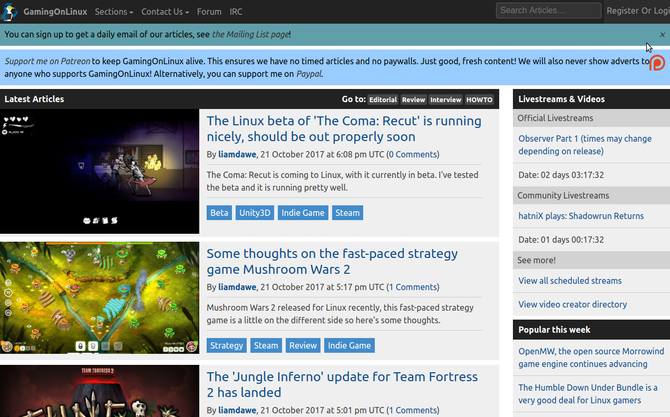Open the Forum menu item
This screenshot has width=670, height=417.
tap(209, 12)
